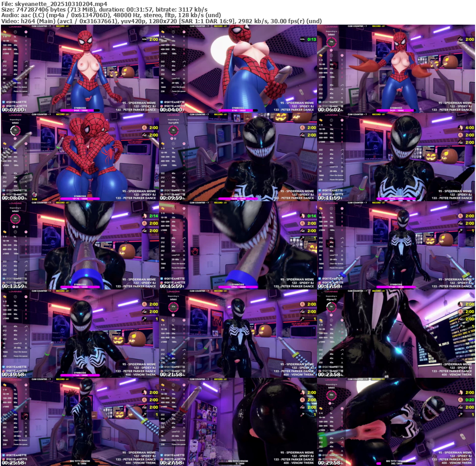476x466 pixels.
Task: Open the frame thumbnail stamped 00:09:59
Action: point(238,157)
